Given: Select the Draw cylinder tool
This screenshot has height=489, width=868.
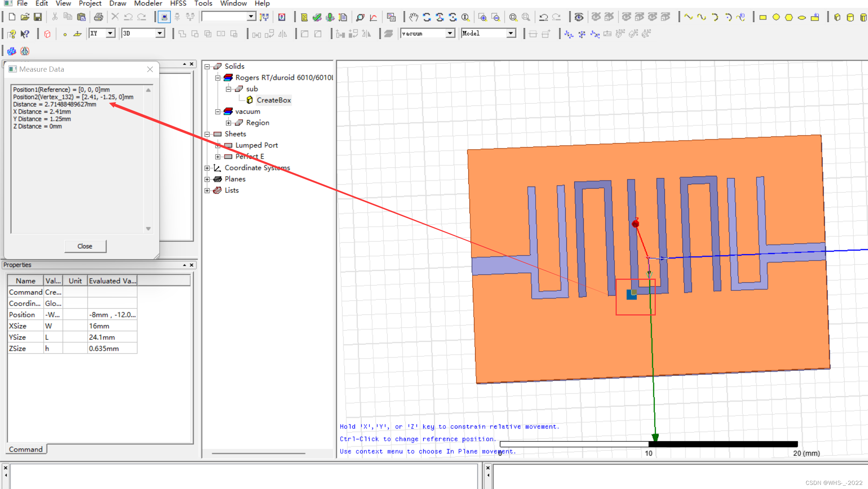Looking at the screenshot, I should point(850,17).
